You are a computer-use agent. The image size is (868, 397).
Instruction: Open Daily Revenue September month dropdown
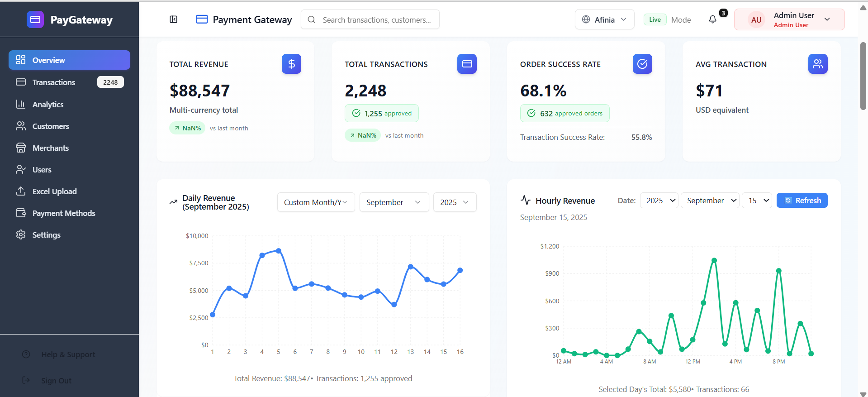(394, 202)
